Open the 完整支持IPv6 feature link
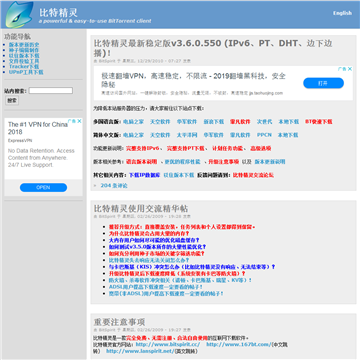 click(143, 148)
